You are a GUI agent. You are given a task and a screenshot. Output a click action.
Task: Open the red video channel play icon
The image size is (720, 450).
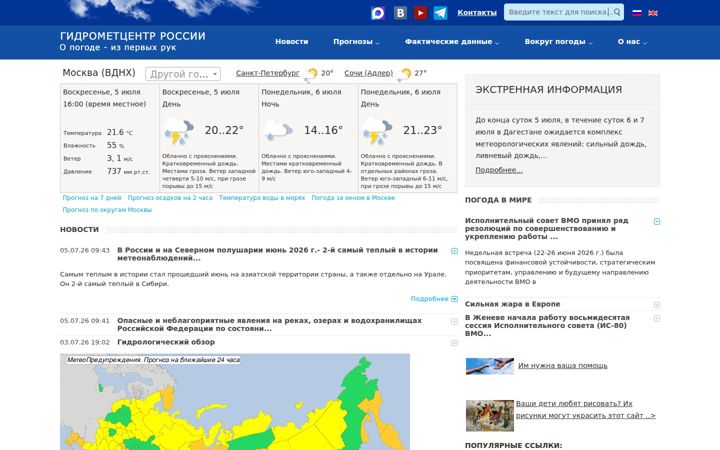click(420, 13)
